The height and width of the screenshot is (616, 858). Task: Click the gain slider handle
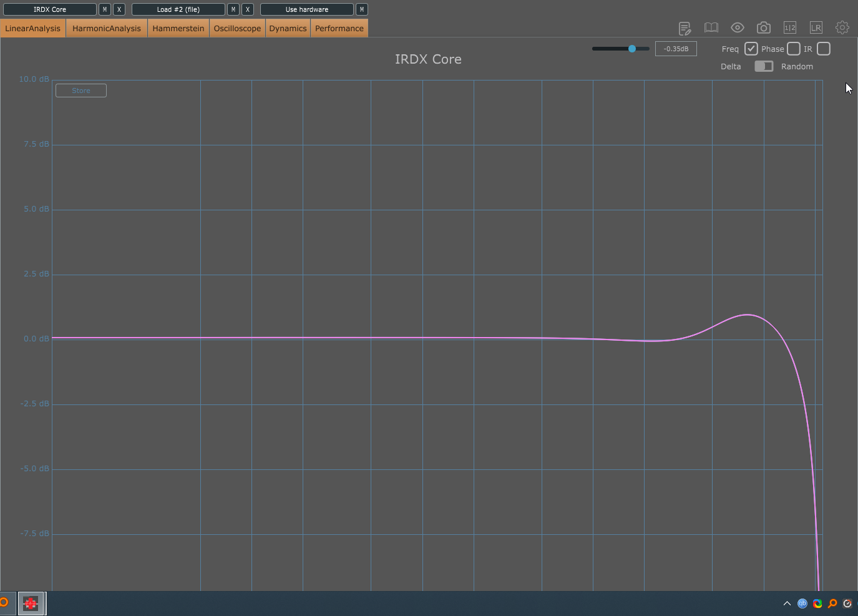pos(632,48)
